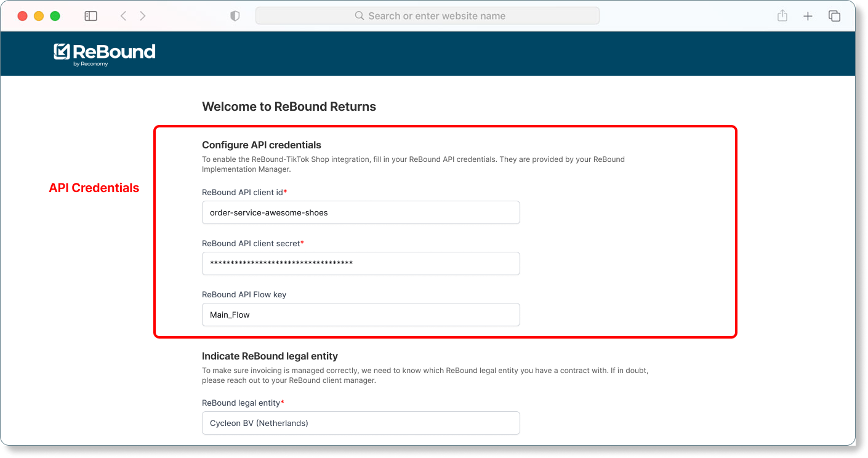Image resolution: width=868 pixels, height=458 pixels.
Task: Click the 'ReBound API client id' label
Action: click(x=244, y=192)
